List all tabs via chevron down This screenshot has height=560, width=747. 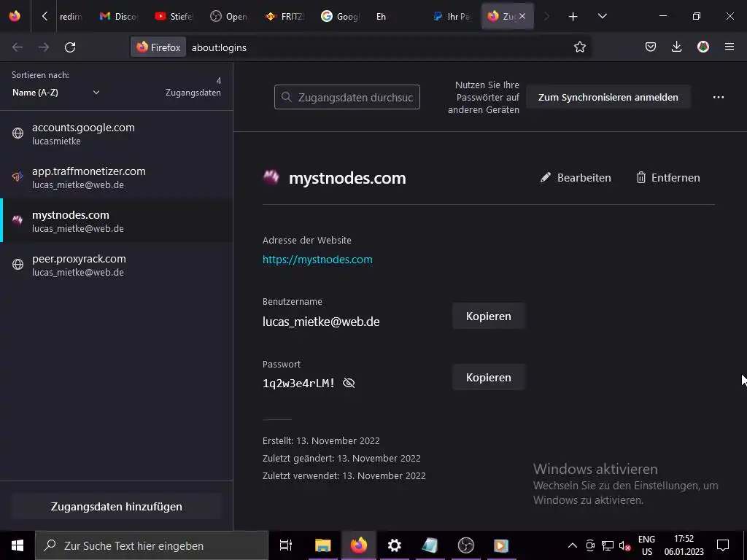[x=602, y=17]
